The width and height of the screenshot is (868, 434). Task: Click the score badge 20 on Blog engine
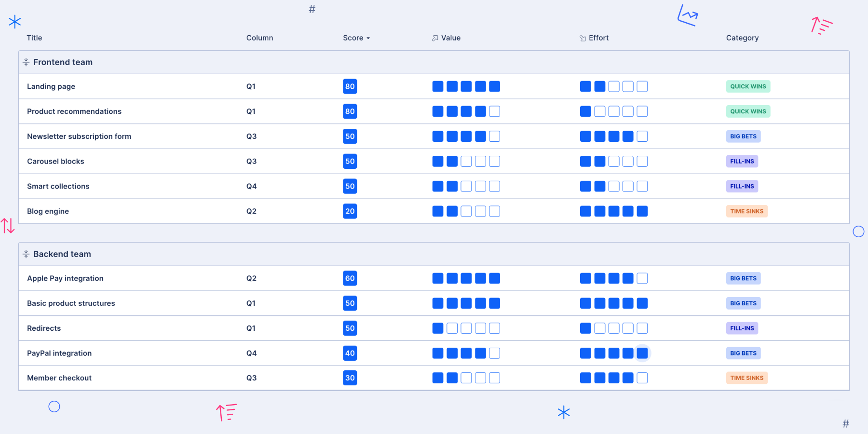tap(350, 211)
